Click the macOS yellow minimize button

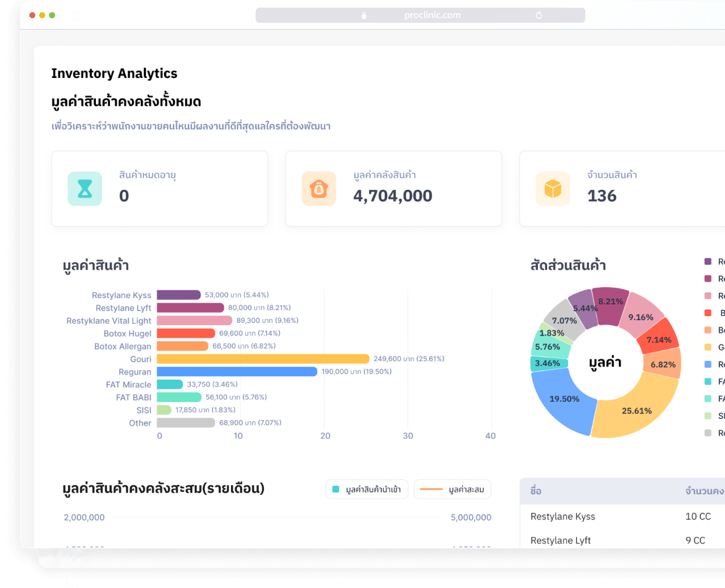point(42,15)
